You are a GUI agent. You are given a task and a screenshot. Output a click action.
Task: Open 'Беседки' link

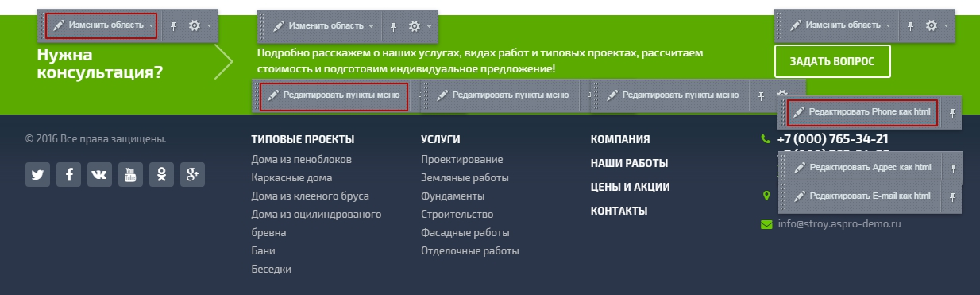(271, 270)
